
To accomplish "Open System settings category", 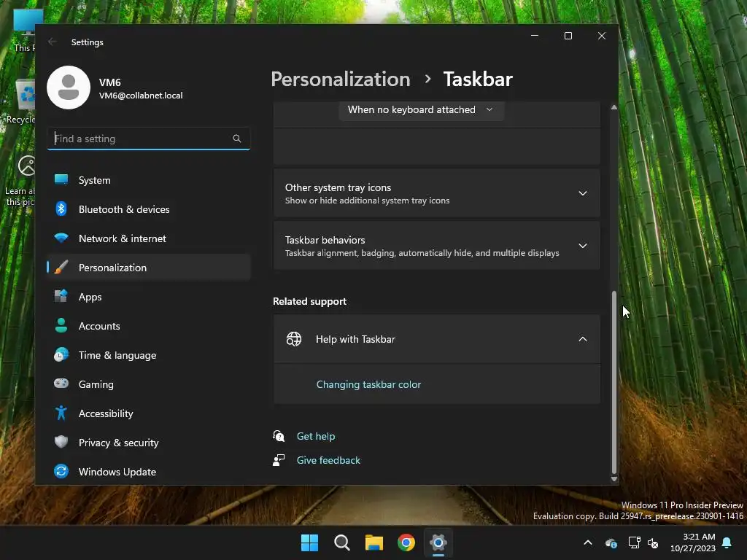I will (149, 180).
